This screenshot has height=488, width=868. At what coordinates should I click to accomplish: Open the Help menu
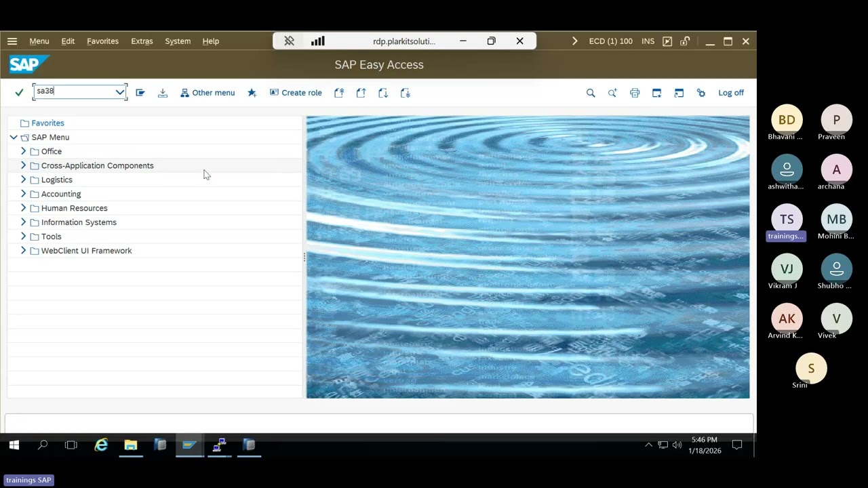click(210, 41)
